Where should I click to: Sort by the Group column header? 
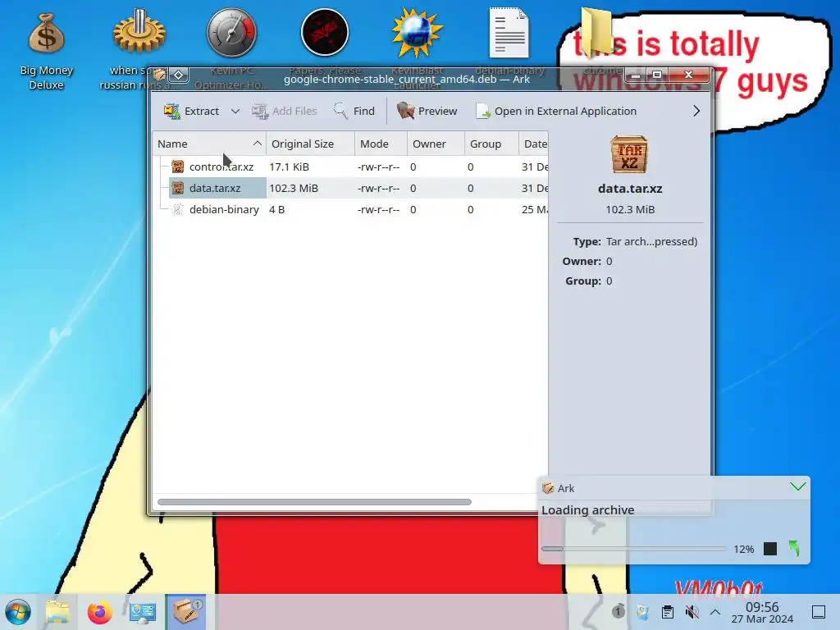(x=491, y=144)
